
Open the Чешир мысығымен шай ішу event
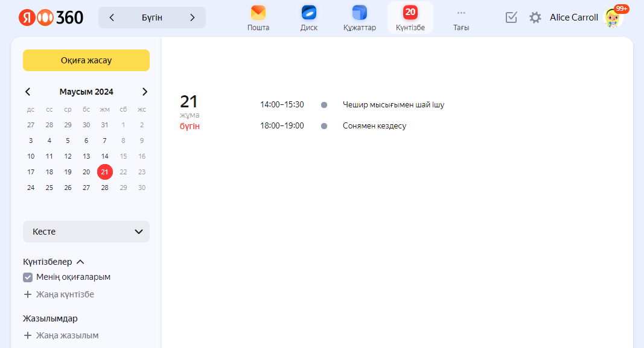tap(393, 105)
